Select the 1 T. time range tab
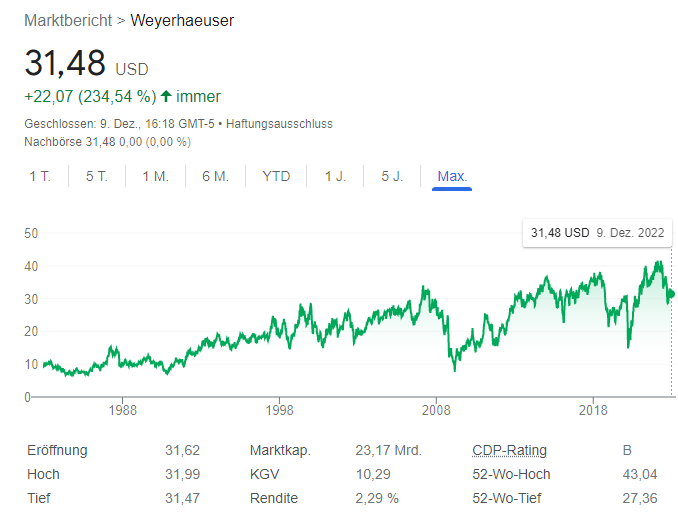Screen dimensions: 678x514 (x=40, y=176)
